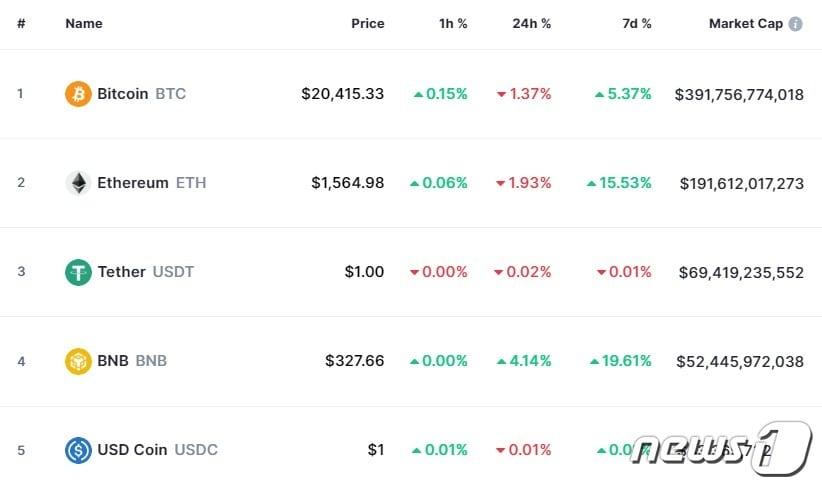Open the Tether USDT name link
This screenshot has height=488, width=822.
tap(145, 272)
